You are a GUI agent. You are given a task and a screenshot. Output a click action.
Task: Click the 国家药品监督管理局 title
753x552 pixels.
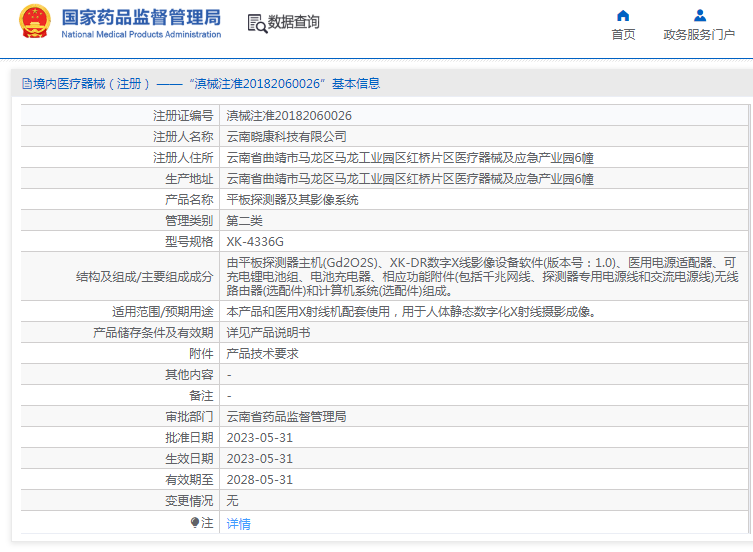[141, 17]
